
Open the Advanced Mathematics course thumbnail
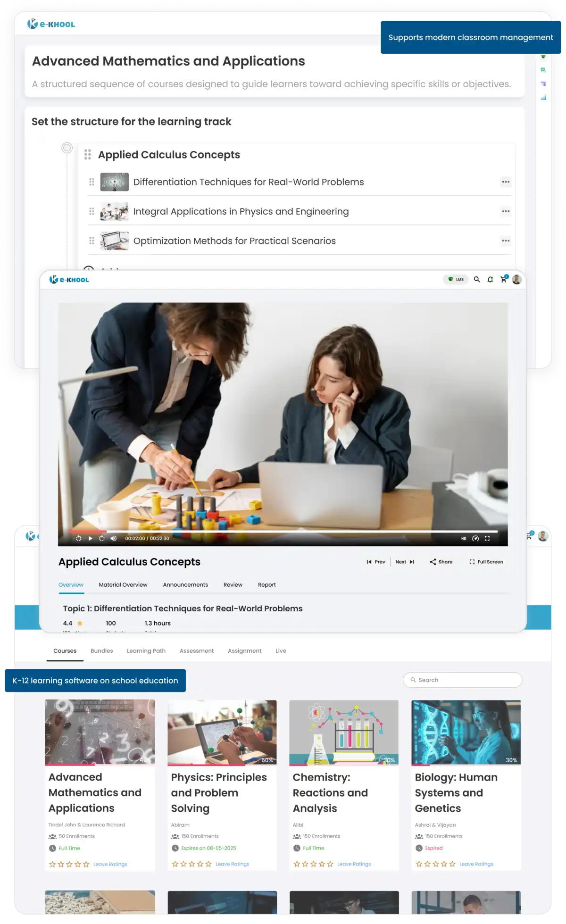[x=100, y=732]
